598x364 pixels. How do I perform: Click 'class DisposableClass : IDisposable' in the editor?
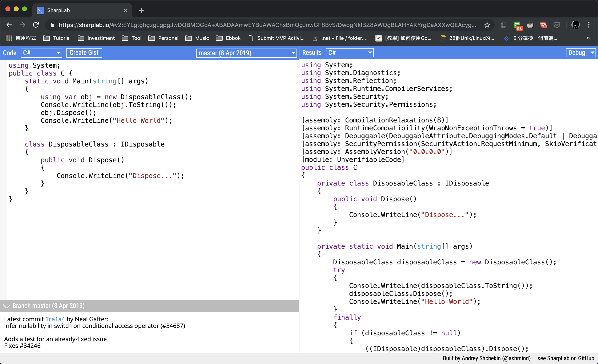(95, 144)
